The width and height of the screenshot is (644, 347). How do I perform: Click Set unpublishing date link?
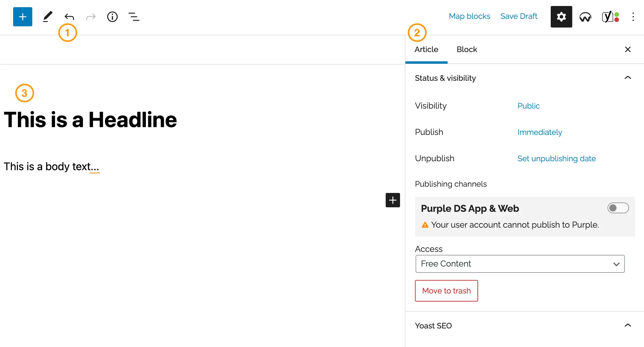click(x=556, y=159)
